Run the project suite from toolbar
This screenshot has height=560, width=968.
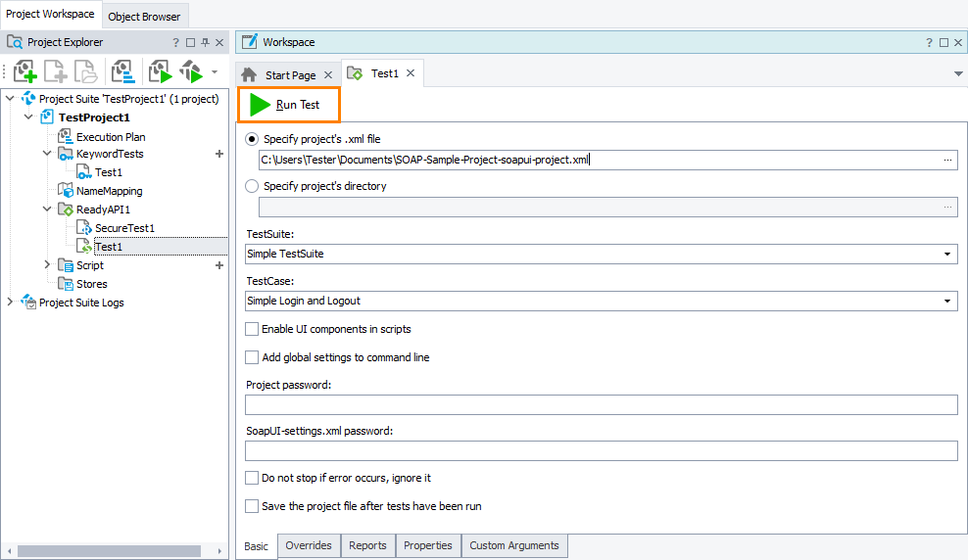191,71
